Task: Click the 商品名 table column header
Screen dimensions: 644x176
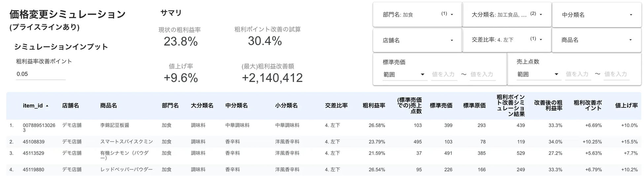Action: click(109, 106)
